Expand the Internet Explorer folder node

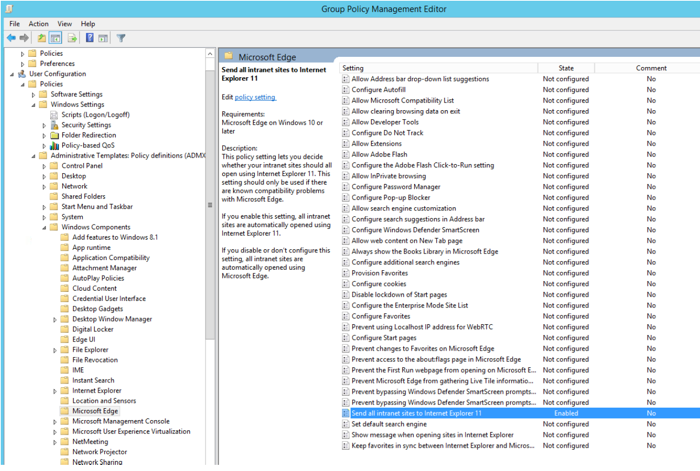pyautogui.click(x=55, y=390)
